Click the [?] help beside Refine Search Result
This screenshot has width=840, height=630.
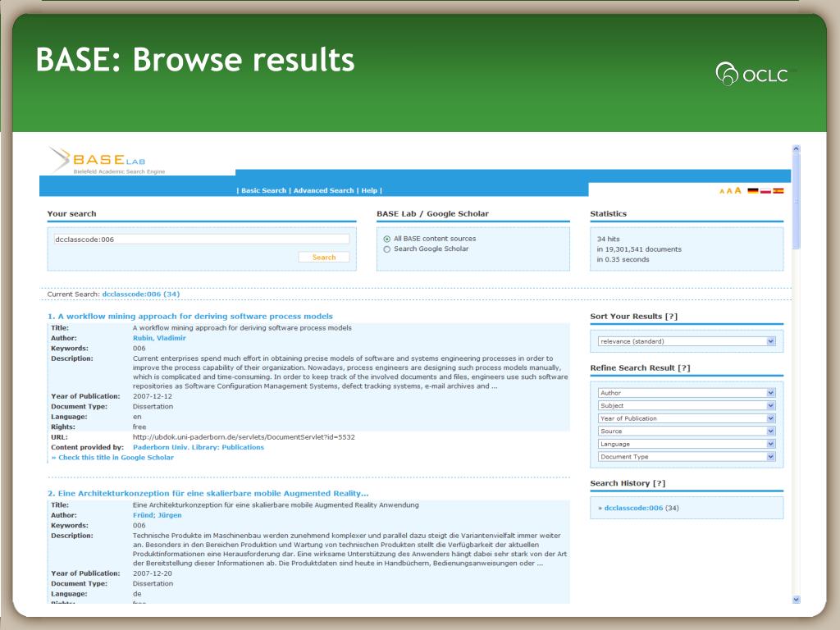[x=684, y=368]
